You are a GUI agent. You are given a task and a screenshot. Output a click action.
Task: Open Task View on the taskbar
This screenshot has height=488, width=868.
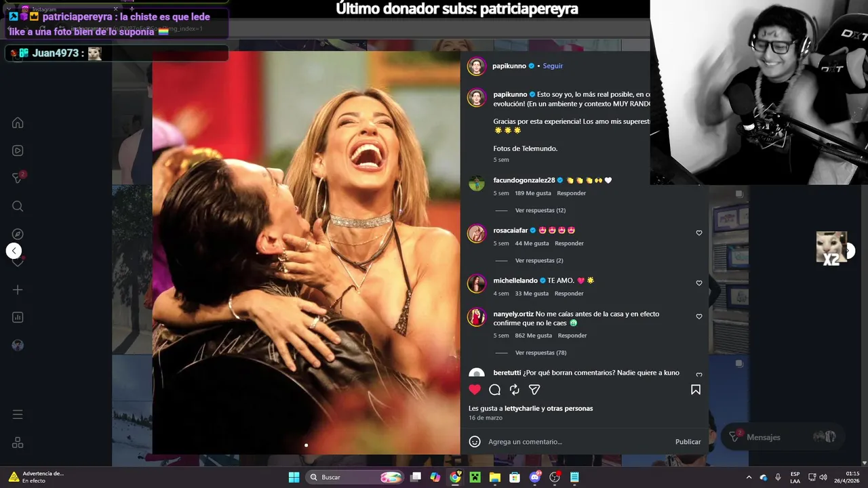(416, 477)
